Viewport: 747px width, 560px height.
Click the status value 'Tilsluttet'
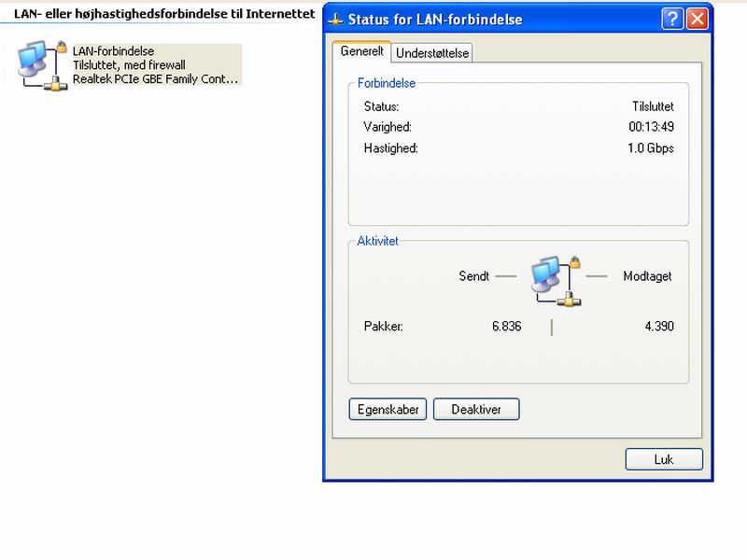653,106
